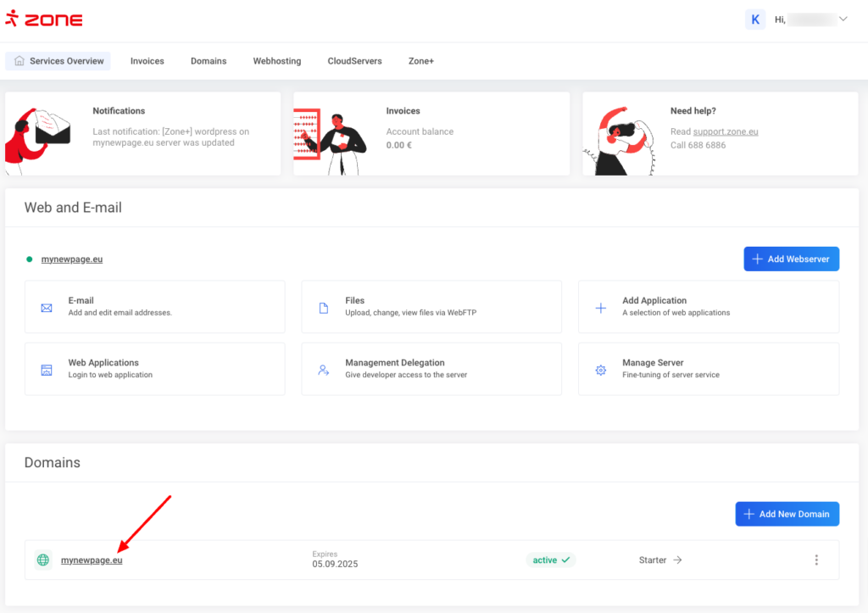Image resolution: width=868 pixels, height=613 pixels.
Task: Go to the CloudServers tab
Action: pyautogui.click(x=354, y=61)
